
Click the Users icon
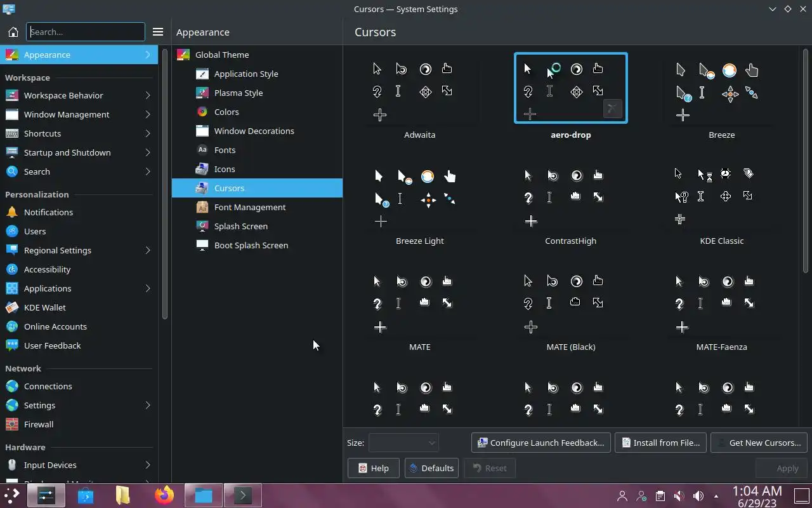click(12, 231)
